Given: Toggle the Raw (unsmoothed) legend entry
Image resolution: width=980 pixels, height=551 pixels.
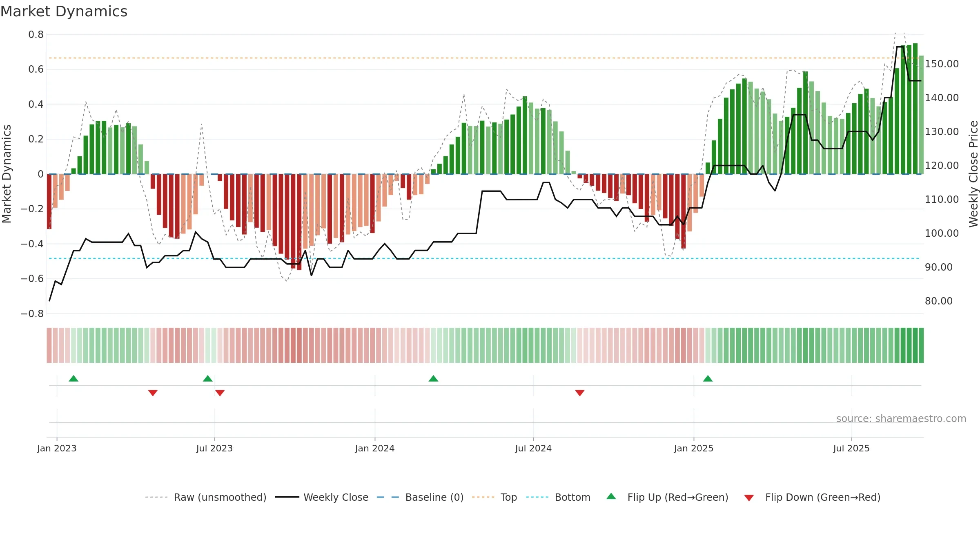Looking at the screenshot, I should click(206, 497).
